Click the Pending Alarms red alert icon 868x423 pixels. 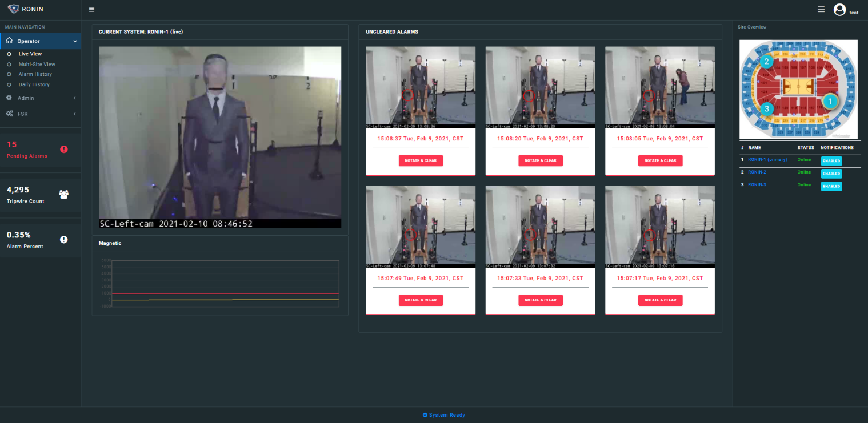pos(63,149)
